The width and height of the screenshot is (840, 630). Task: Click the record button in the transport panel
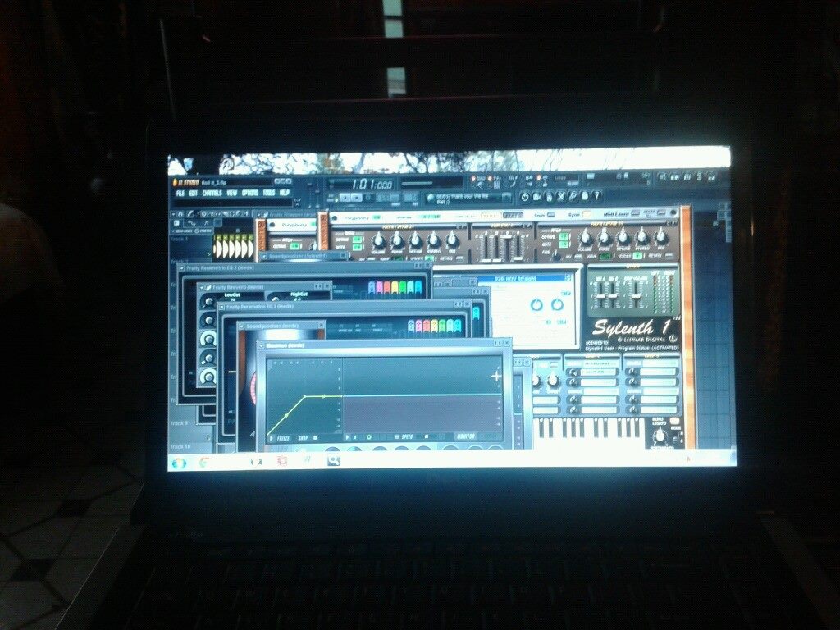pyautogui.click(x=368, y=198)
